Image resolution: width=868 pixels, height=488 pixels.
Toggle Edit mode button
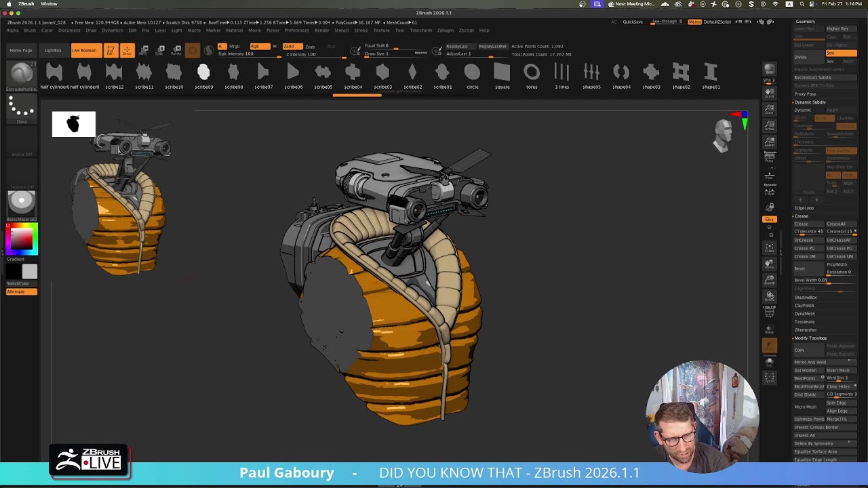(x=110, y=50)
